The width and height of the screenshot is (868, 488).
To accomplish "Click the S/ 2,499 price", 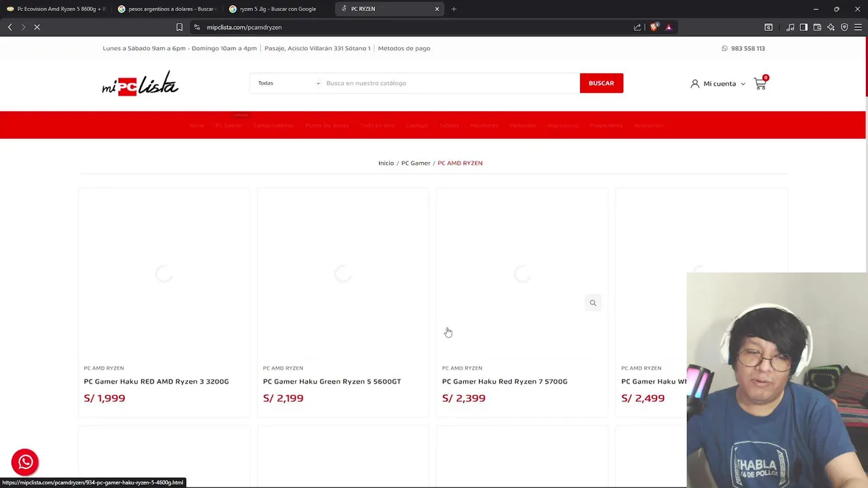I will (x=643, y=399).
